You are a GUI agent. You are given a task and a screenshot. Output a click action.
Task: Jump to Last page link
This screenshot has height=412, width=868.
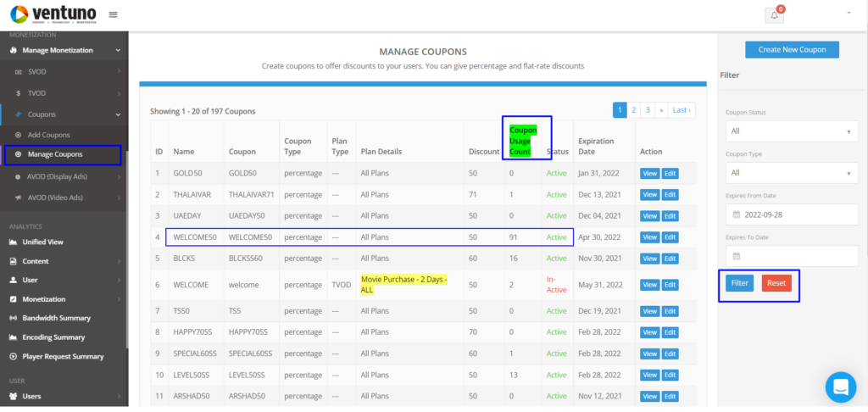coord(682,110)
